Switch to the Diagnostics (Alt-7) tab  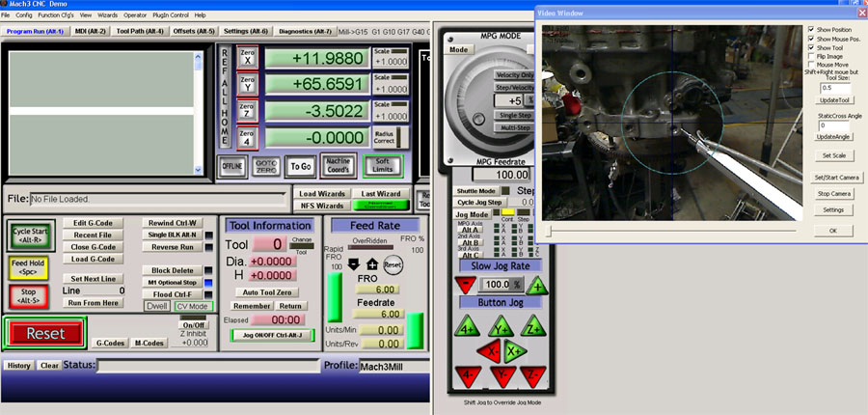[x=305, y=32]
